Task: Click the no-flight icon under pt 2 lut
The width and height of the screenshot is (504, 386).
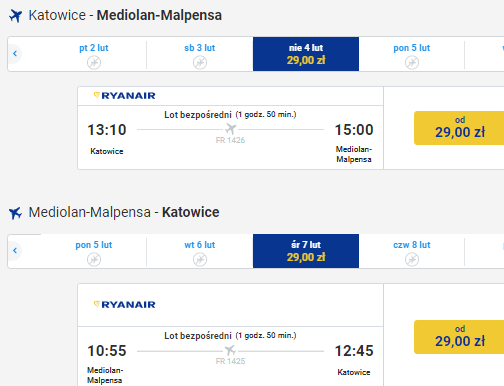Action: (x=94, y=62)
